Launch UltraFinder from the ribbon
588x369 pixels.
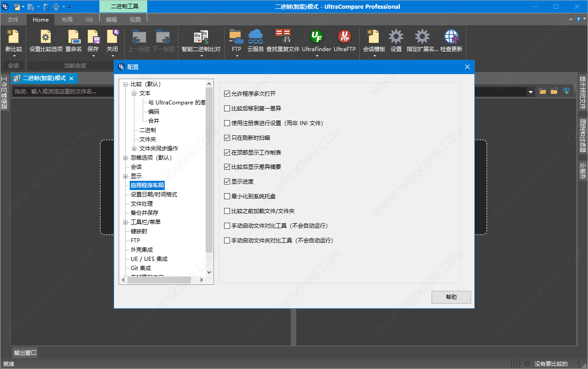coord(317,37)
